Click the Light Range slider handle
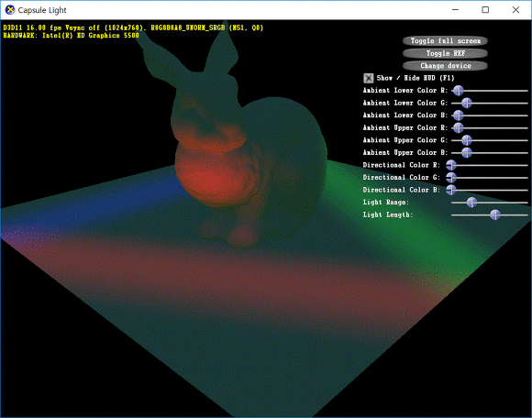The height and width of the screenshot is (418, 532). 471,203
